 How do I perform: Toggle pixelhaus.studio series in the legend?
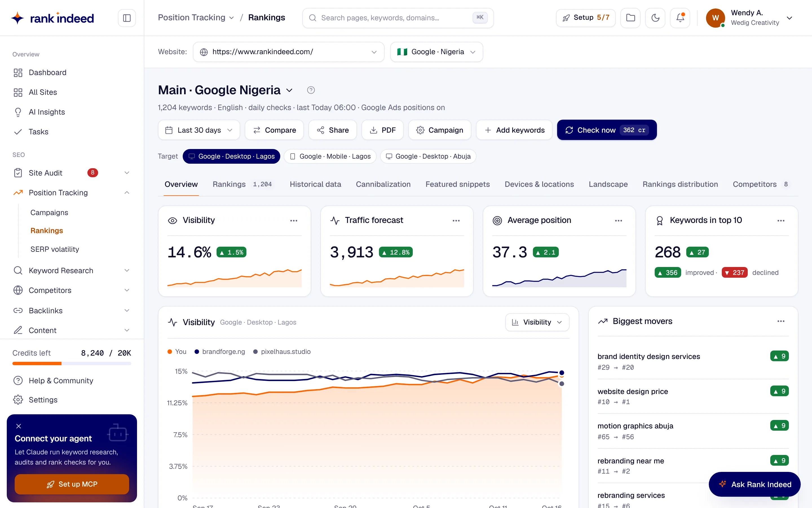(x=282, y=351)
